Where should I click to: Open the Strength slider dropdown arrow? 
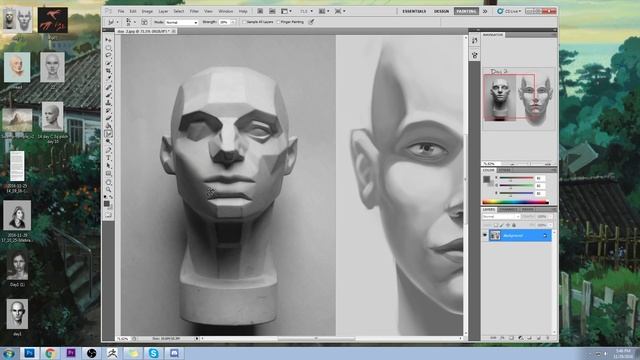[x=233, y=22]
